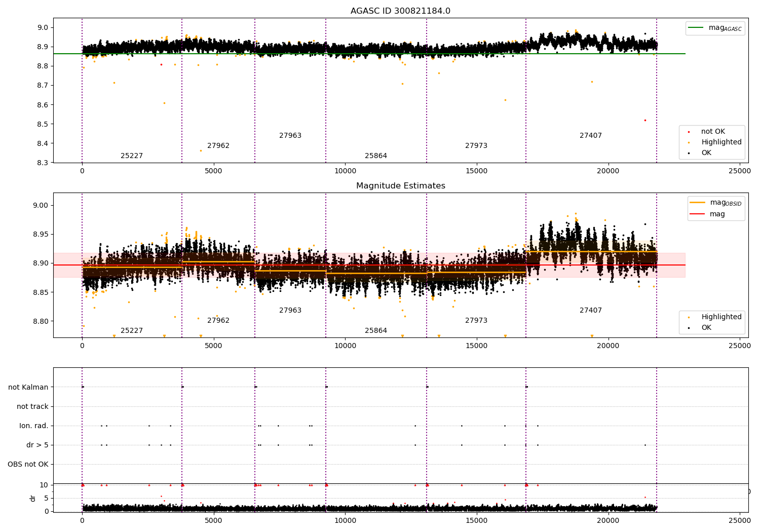Click the red line sample beside 'mag' legend
This screenshot has height=532, width=760.
[x=698, y=214]
